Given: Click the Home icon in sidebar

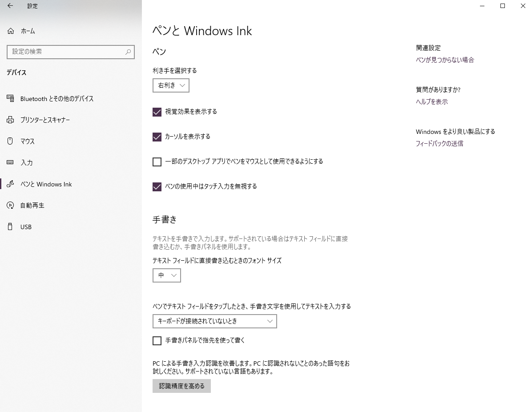Looking at the screenshot, I should [11, 31].
